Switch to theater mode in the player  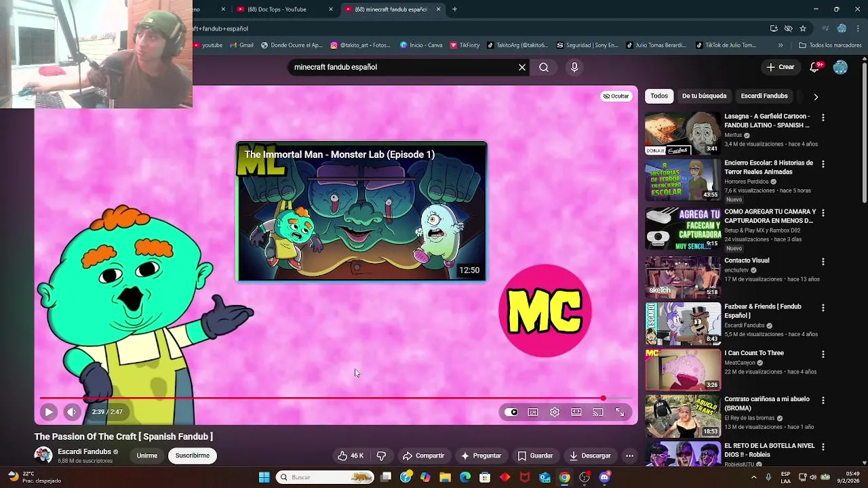(x=576, y=412)
